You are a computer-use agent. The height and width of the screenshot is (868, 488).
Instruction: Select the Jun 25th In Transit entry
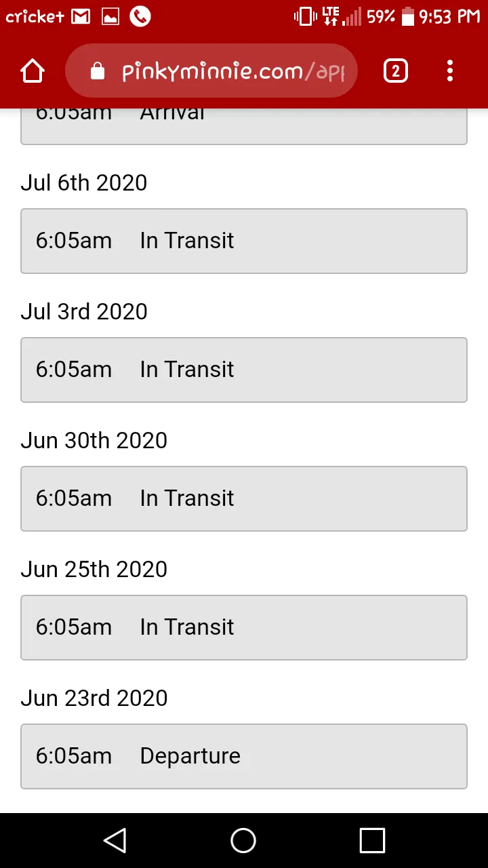point(244,628)
